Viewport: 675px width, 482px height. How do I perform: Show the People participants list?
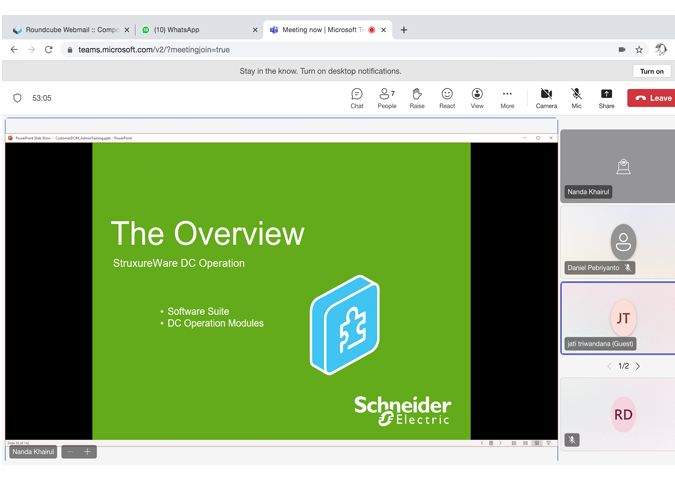(386, 97)
